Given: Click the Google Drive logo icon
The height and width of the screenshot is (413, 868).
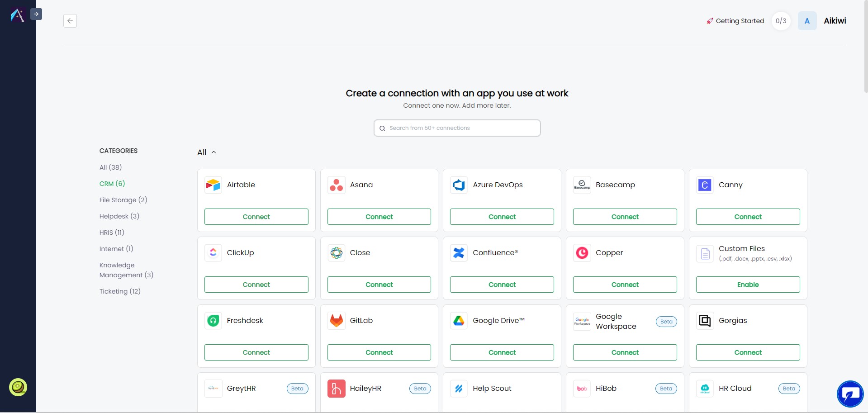Looking at the screenshot, I should (459, 321).
